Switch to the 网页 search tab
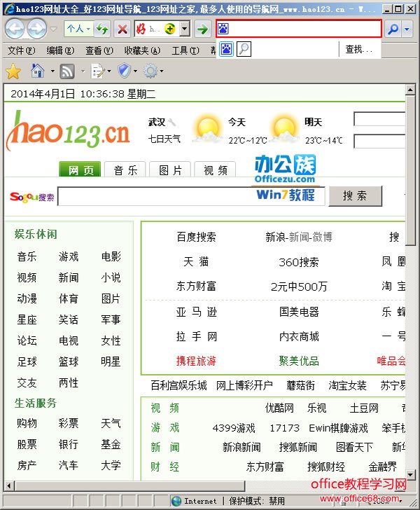Screen dimensions: 420x510 [80, 170]
